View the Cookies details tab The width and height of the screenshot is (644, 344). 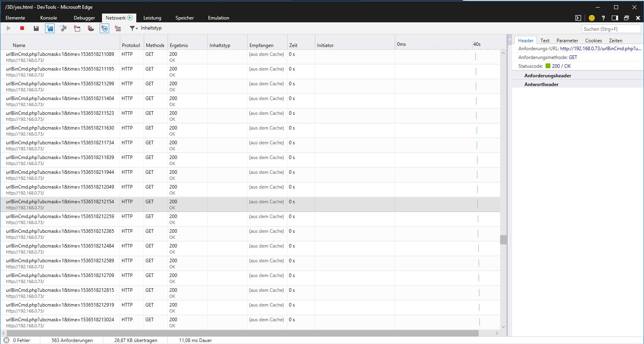[x=593, y=41]
